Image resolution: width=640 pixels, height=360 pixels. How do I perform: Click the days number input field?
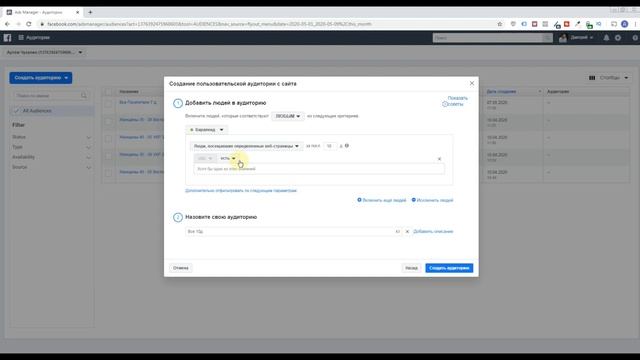pyautogui.click(x=330, y=146)
